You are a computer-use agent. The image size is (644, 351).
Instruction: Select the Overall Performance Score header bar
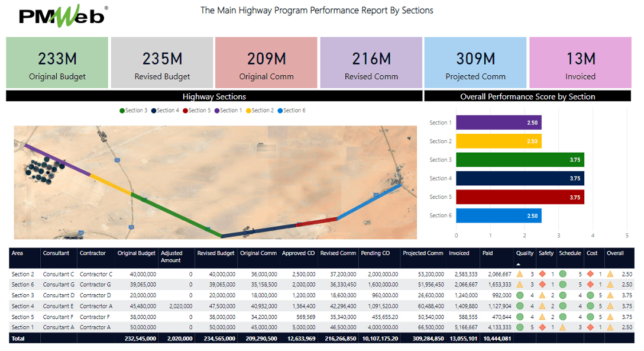(528, 96)
